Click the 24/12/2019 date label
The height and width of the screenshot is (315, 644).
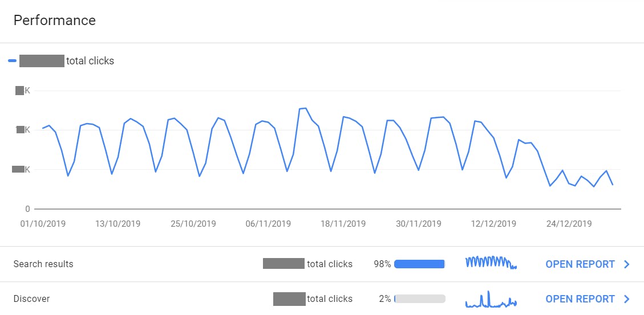569,224
